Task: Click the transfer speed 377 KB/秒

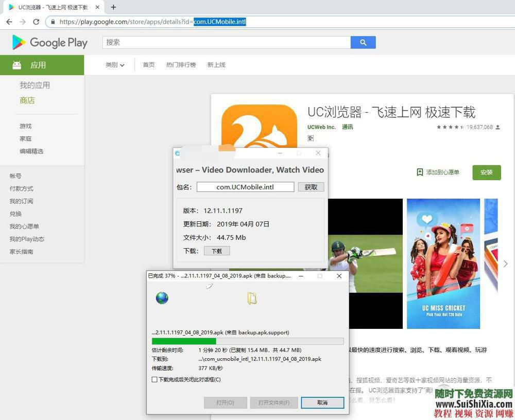Action: click(x=211, y=368)
